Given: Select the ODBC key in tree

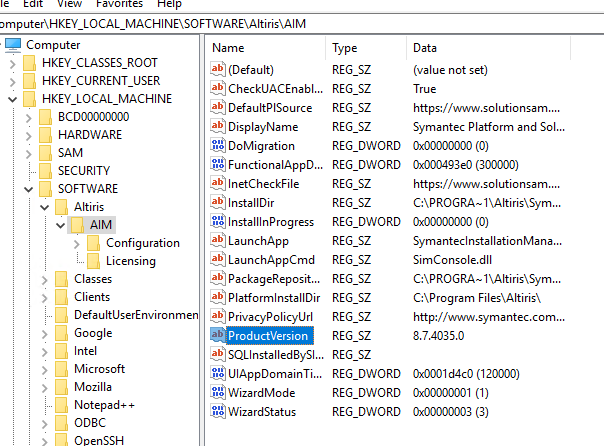Looking at the screenshot, I should 90,423.
